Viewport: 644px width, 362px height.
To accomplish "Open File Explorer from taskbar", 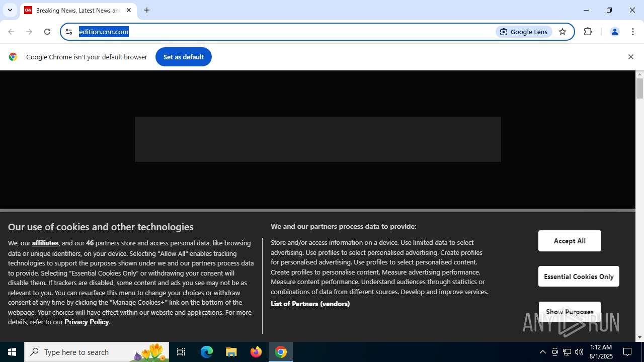I will click(x=231, y=352).
